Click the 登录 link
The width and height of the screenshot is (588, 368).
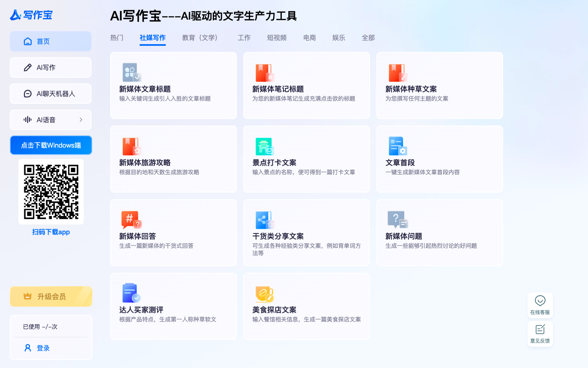click(43, 348)
